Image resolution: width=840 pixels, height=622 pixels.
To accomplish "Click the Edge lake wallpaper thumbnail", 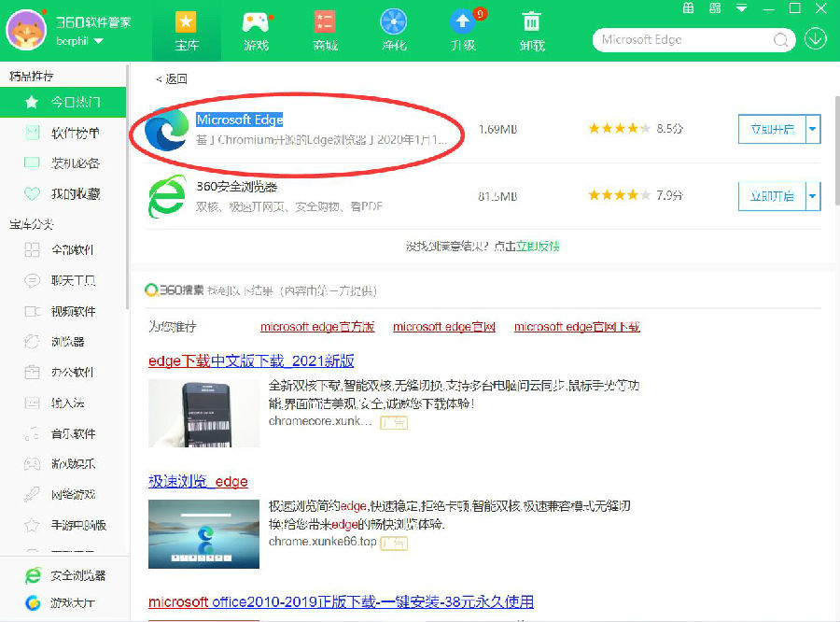I will point(203,534).
